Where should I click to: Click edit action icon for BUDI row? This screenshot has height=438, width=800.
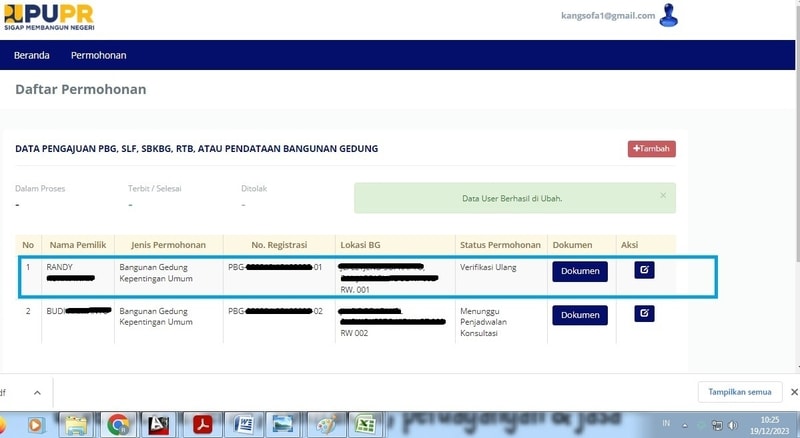[645, 314]
